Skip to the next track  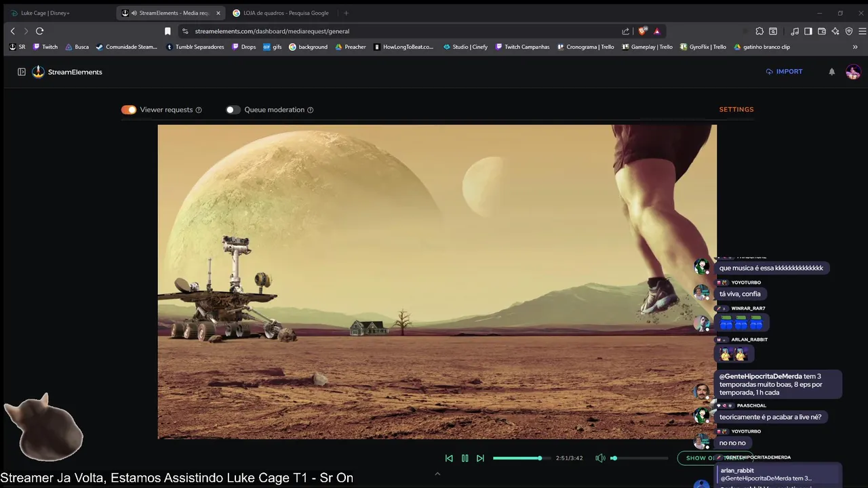480,458
